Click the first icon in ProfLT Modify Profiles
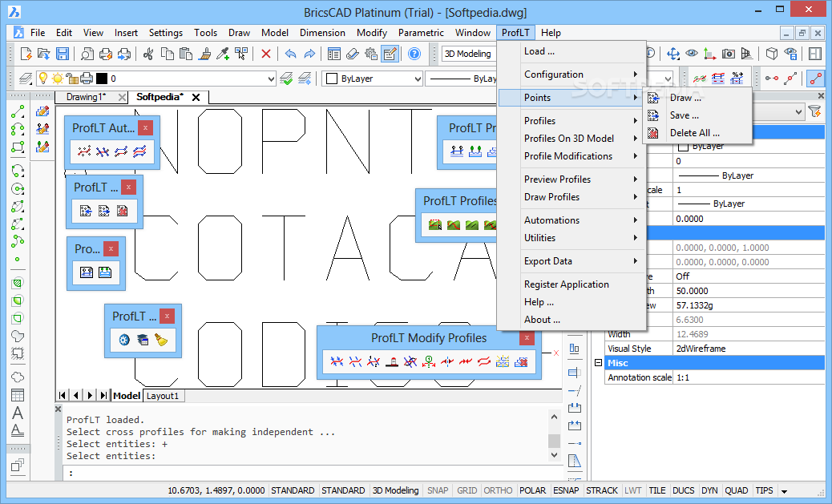 click(x=337, y=362)
